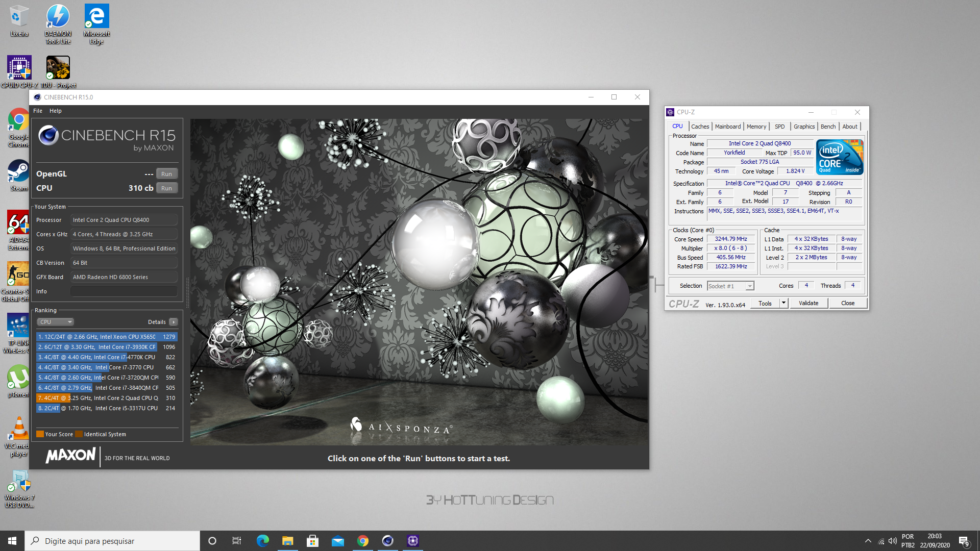
Task: Select Xeon X5650 ranking entry
Action: [x=107, y=337]
